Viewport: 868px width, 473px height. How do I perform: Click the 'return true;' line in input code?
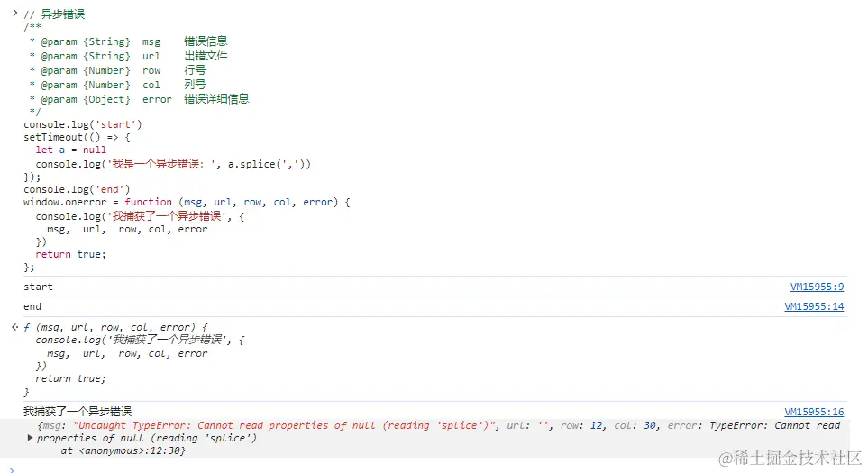(70, 254)
